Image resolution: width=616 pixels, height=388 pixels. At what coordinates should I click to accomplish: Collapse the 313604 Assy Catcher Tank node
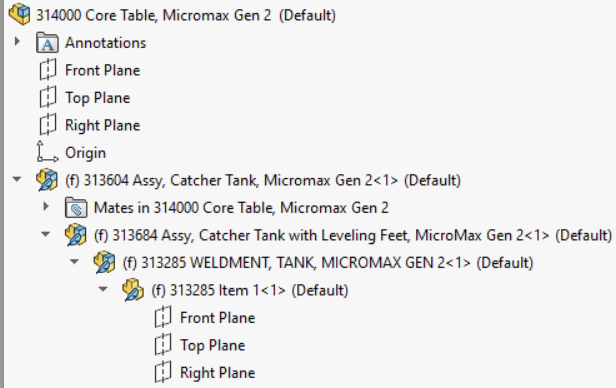17,179
